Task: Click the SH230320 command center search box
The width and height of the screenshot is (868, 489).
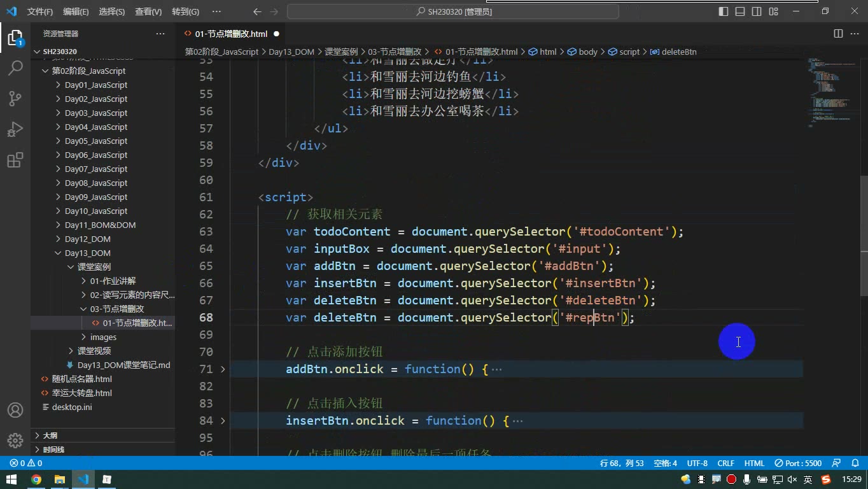Action: point(453,11)
